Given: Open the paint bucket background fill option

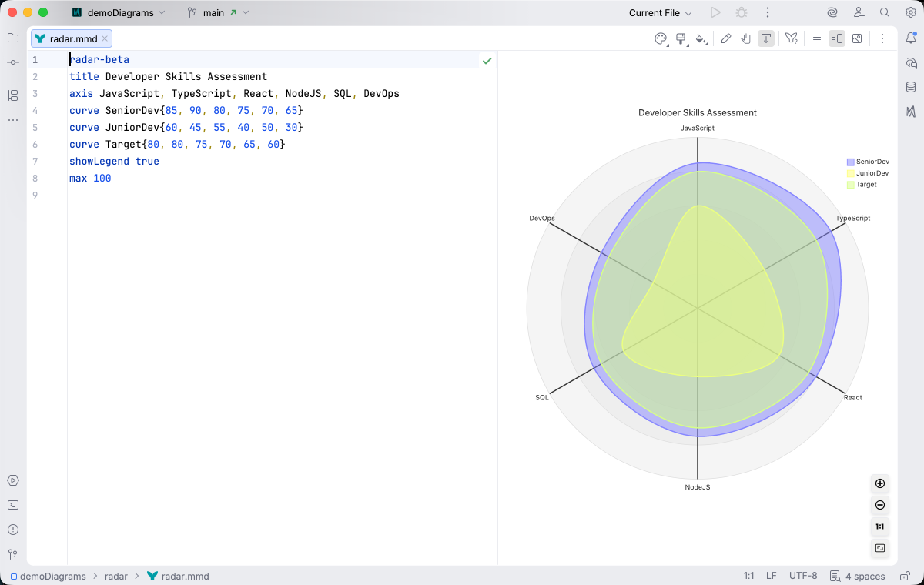Looking at the screenshot, I should 701,38.
